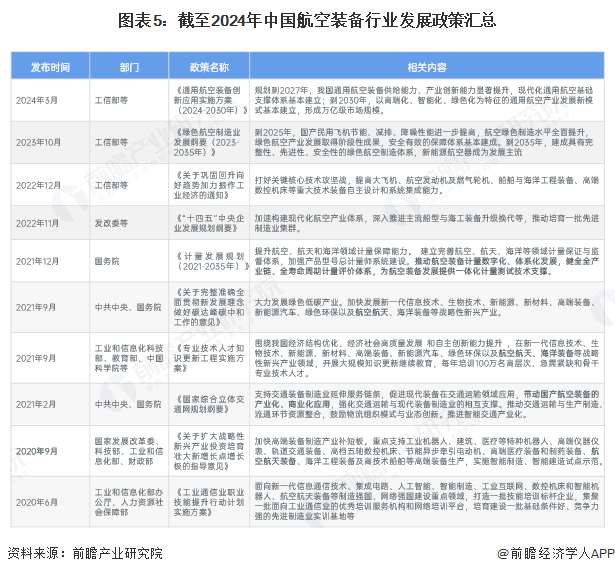Screen dimensions: 615x574
Task: Select "工信部等" in the 2023年10月 row
Action: pos(111,142)
